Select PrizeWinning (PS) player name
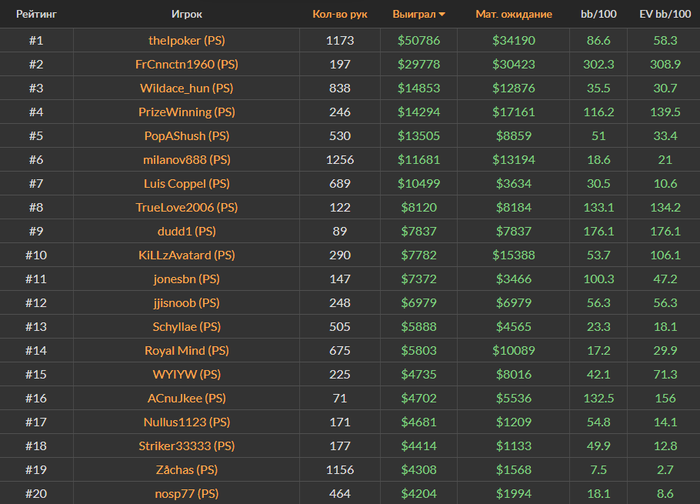This screenshot has width=700, height=504. tap(187, 112)
